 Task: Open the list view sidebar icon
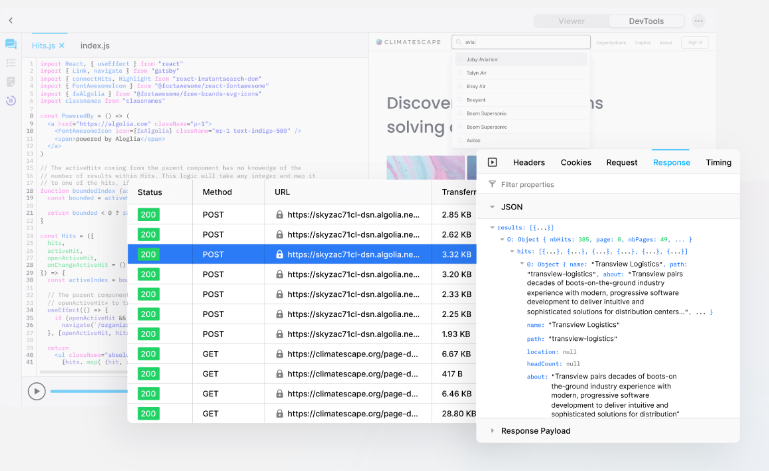11,63
